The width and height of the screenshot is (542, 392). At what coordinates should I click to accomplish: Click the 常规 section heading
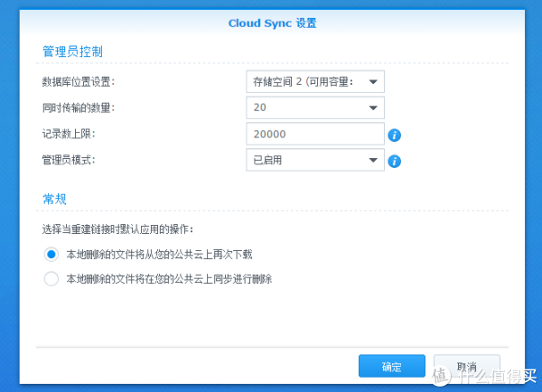tap(54, 198)
